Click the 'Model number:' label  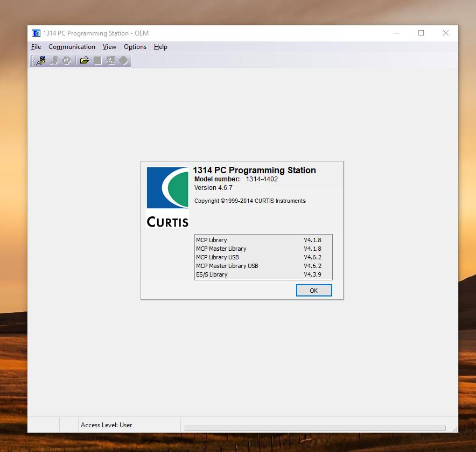tap(217, 179)
